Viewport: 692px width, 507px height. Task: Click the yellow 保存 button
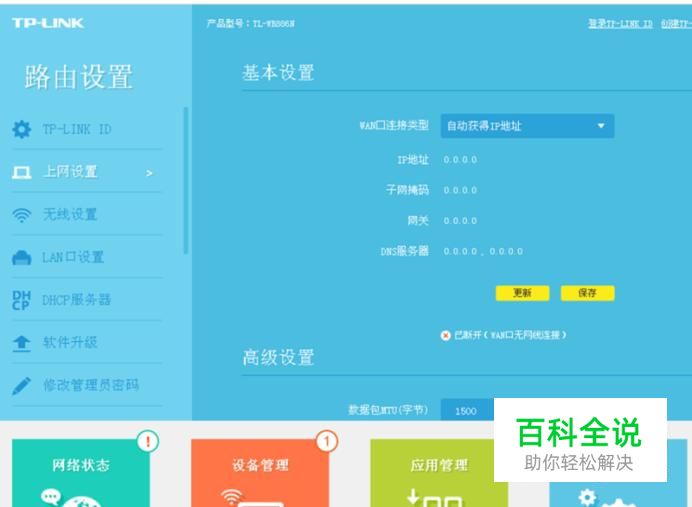coord(587,293)
